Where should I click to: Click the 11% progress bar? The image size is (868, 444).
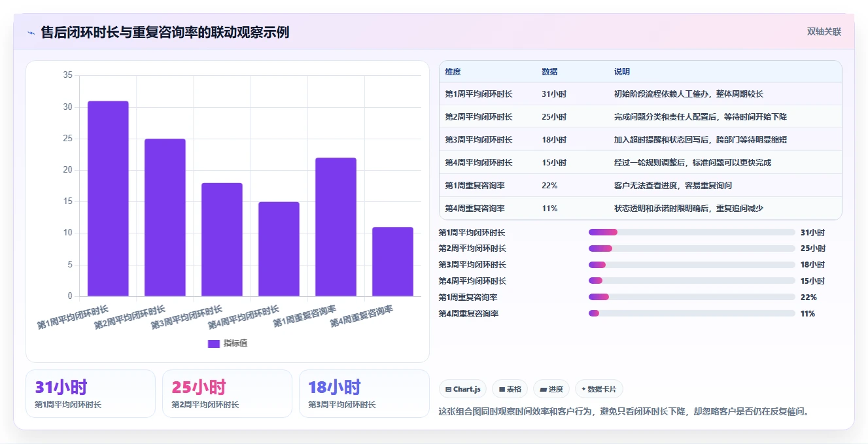click(x=692, y=313)
